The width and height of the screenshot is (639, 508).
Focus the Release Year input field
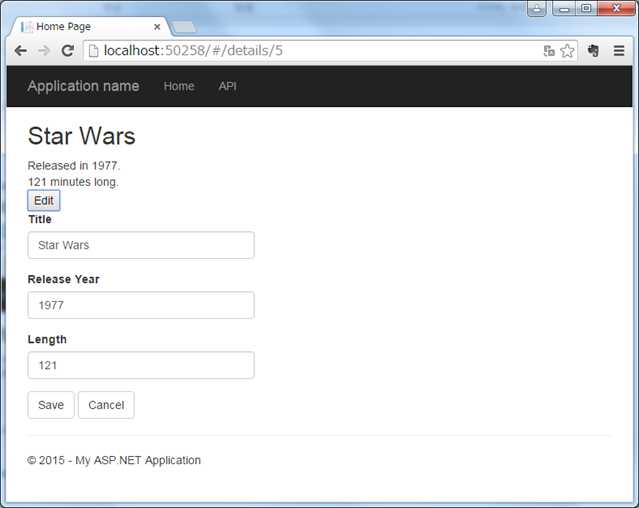[141, 305]
